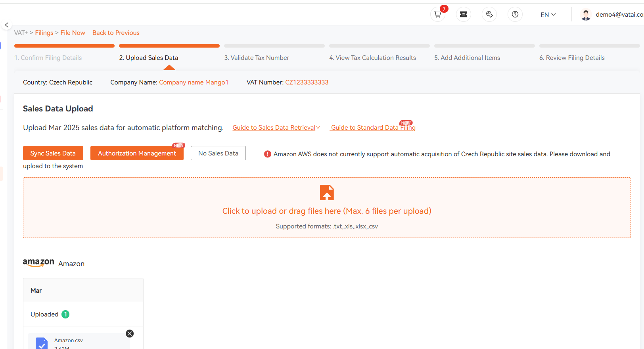Click the Amazon.csv file icon
Screen dimensions: 644x349
pyautogui.click(x=42, y=343)
